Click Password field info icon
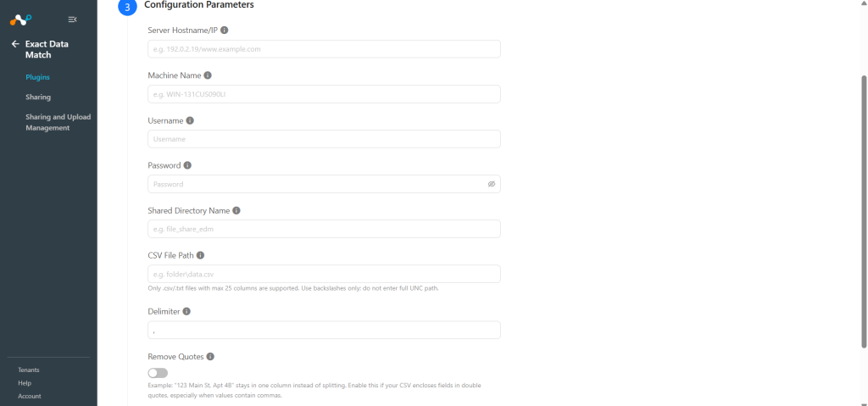868x406 pixels. tap(187, 165)
